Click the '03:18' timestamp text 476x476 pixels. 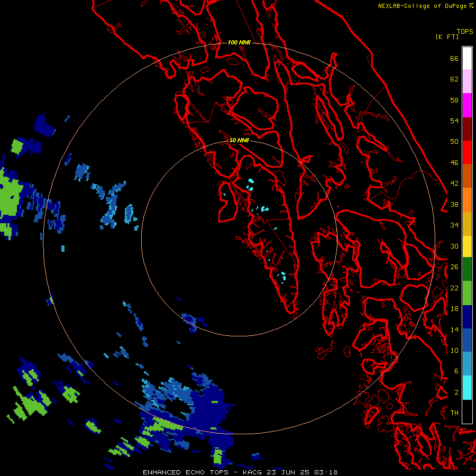click(x=326, y=472)
